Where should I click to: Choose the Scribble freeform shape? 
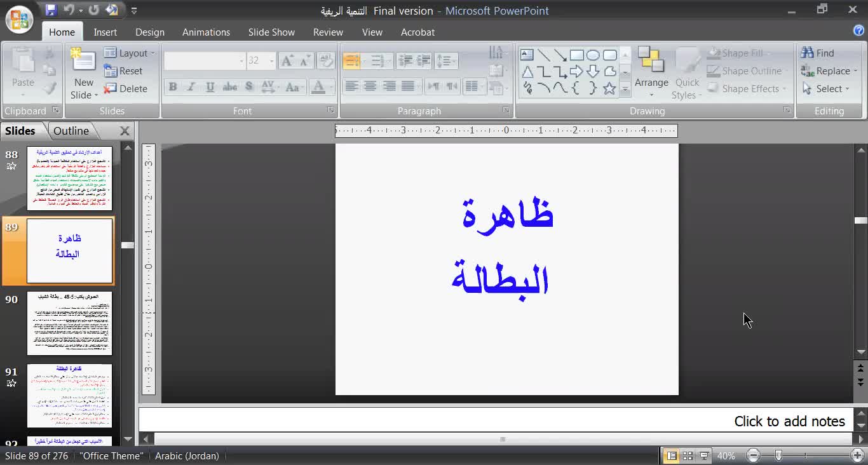click(x=527, y=88)
